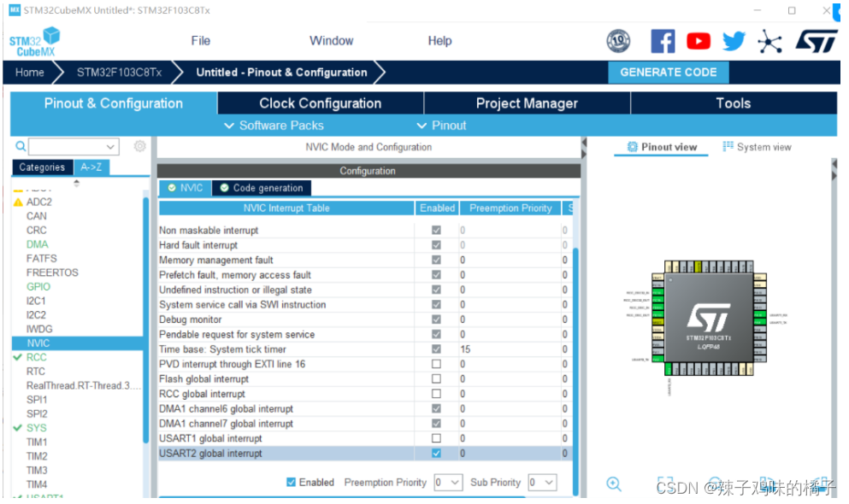
Task: Open the settings gear beside search box
Action: point(139,146)
